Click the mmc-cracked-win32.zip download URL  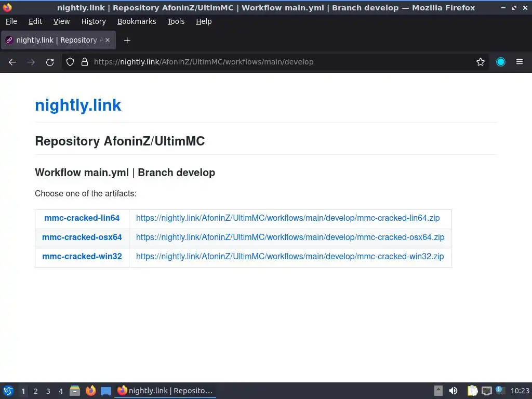pos(290,256)
